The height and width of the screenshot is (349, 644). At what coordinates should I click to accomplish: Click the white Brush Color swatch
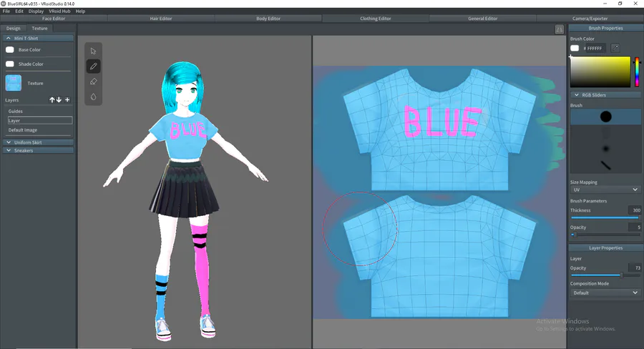[x=575, y=48]
